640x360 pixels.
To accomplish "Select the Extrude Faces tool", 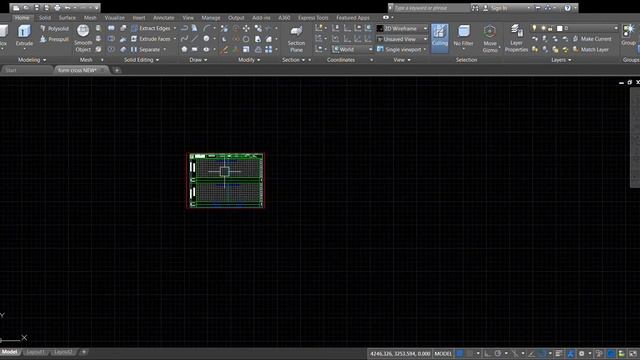I will tap(151, 39).
